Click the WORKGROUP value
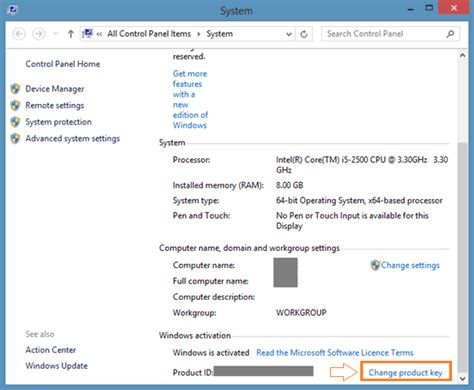 point(301,313)
